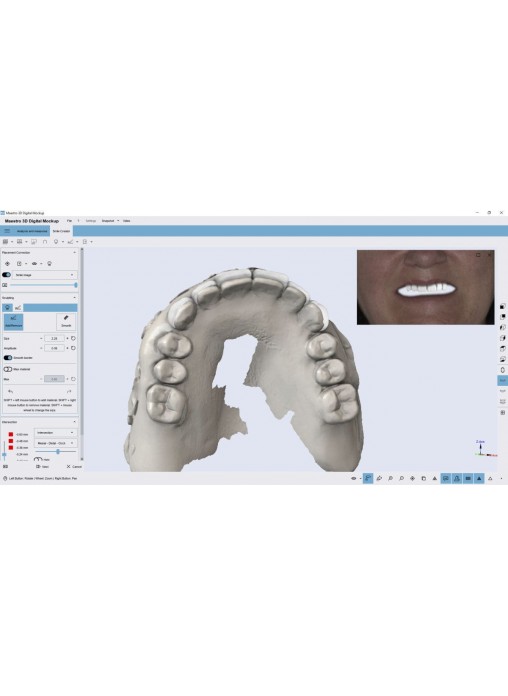
Task: Click the Next button
Action: [43, 467]
